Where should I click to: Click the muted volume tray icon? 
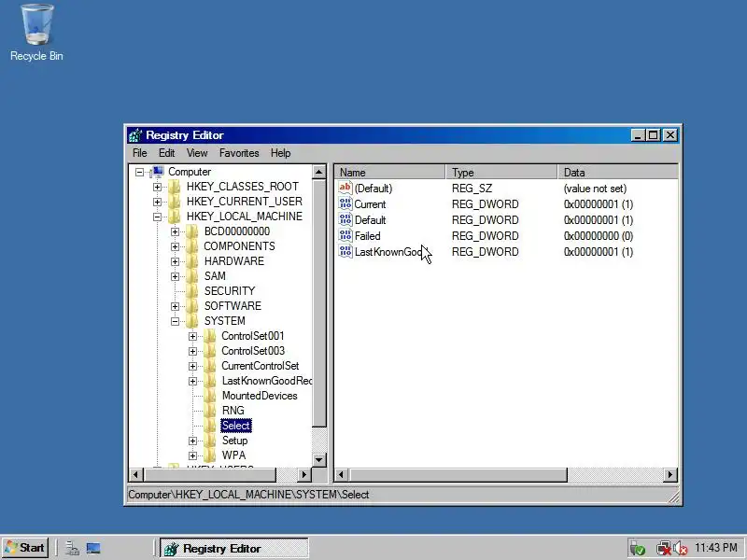point(682,548)
